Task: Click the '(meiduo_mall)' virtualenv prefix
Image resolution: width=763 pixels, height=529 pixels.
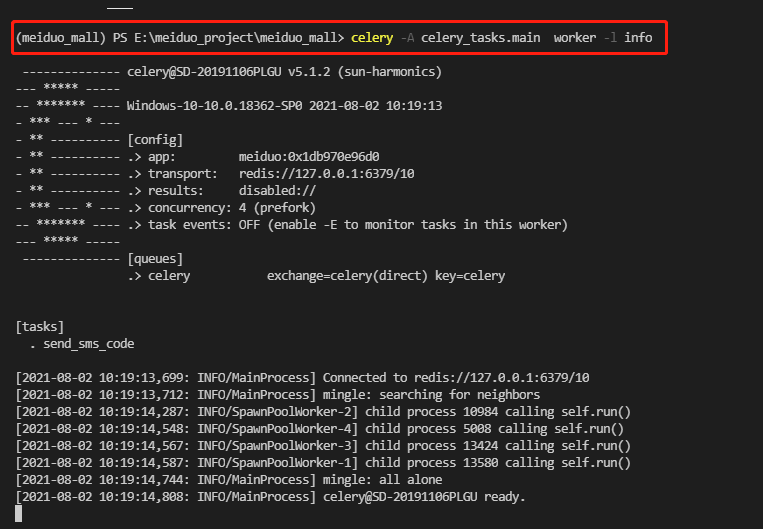Action: [61, 38]
